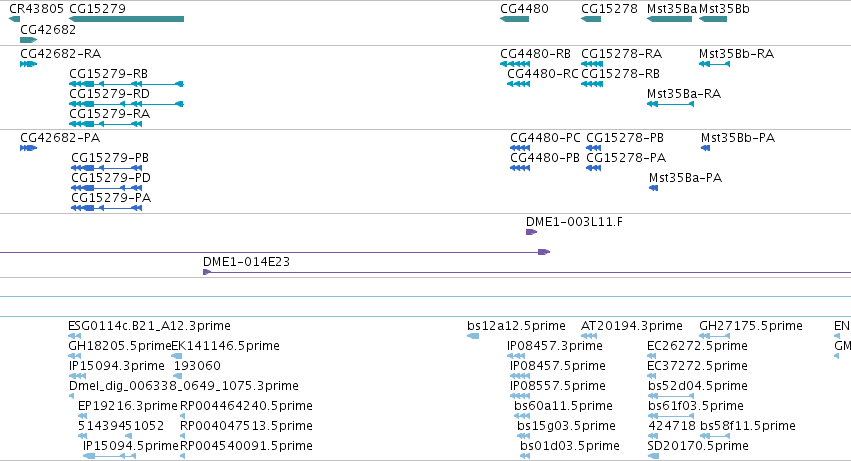
Task: Open the AT20194.3prime EST label
Action: [x=632, y=326]
